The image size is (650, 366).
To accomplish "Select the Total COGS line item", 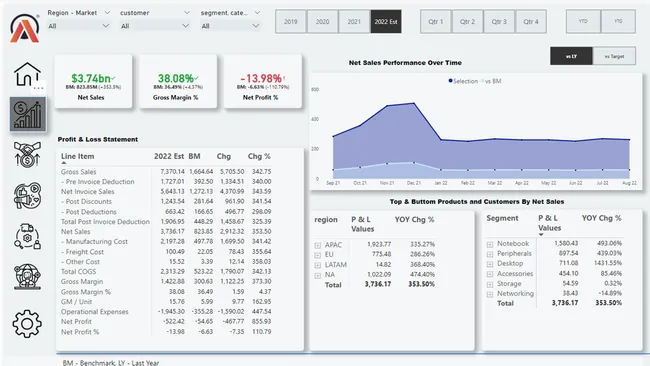I will pos(78,271).
